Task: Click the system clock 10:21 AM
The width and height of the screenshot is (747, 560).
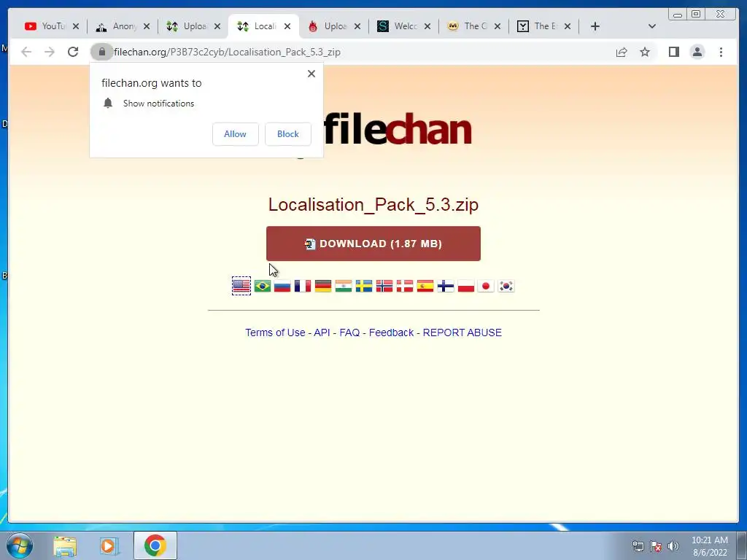Action: (x=709, y=540)
